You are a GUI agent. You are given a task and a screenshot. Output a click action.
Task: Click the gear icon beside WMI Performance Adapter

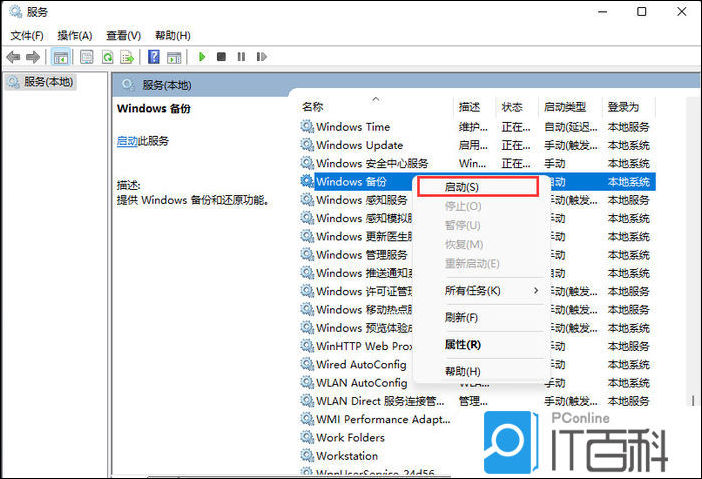pyautogui.click(x=307, y=419)
